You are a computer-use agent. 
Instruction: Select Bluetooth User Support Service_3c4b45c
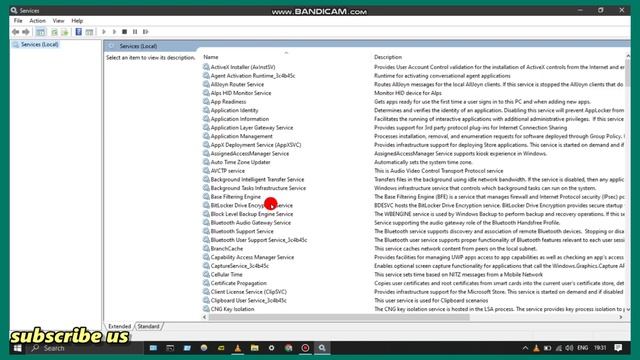pyautogui.click(x=259, y=240)
